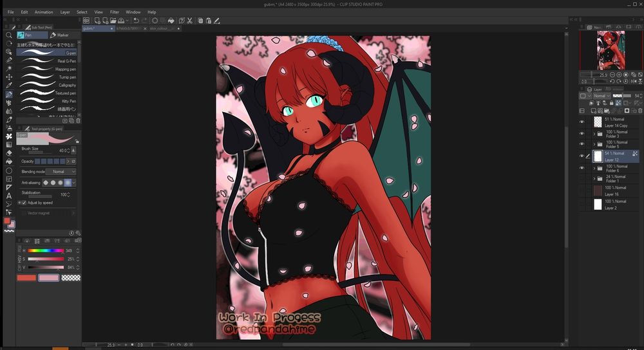Choose the Mapping pen brush
The width and height of the screenshot is (644, 350).
46,69
